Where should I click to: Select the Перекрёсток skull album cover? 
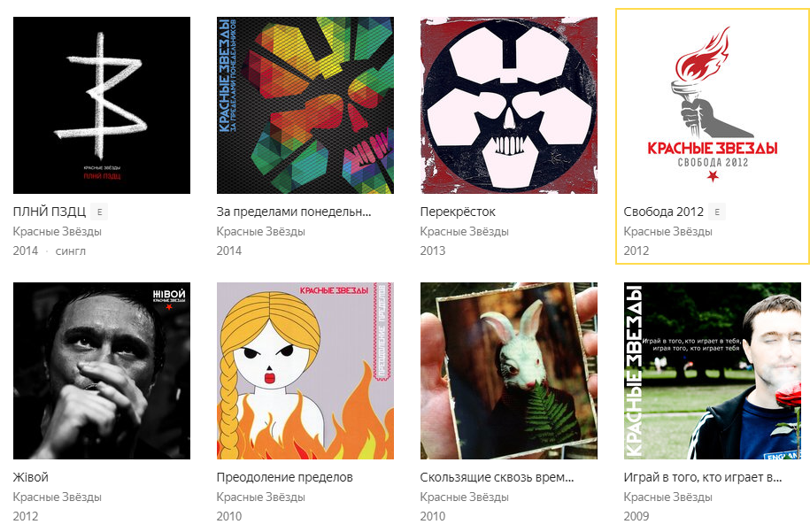(x=509, y=105)
